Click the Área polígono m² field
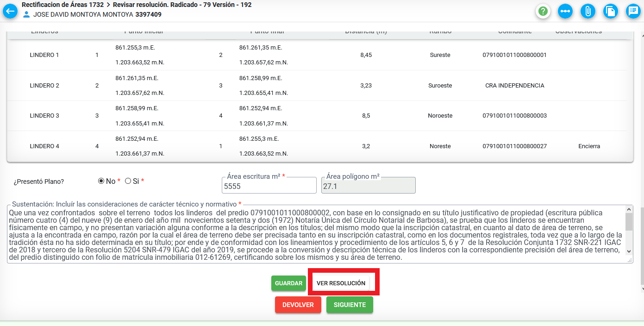644x326 pixels. tap(368, 186)
